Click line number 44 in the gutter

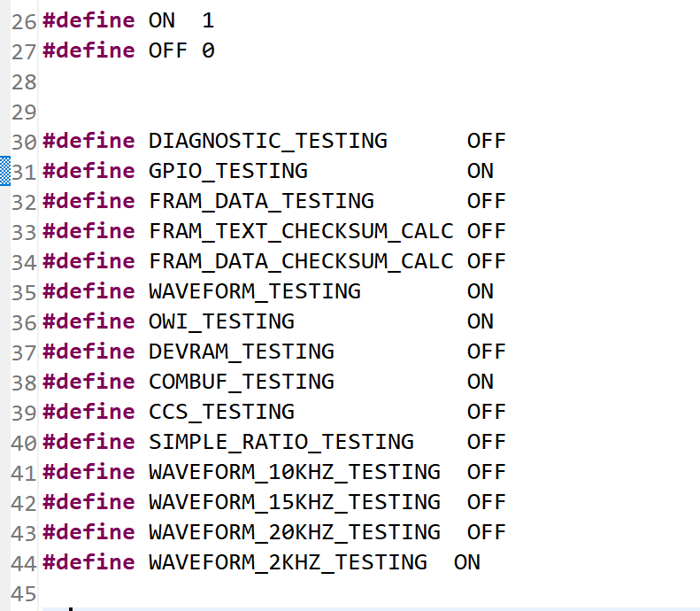[24, 563]
